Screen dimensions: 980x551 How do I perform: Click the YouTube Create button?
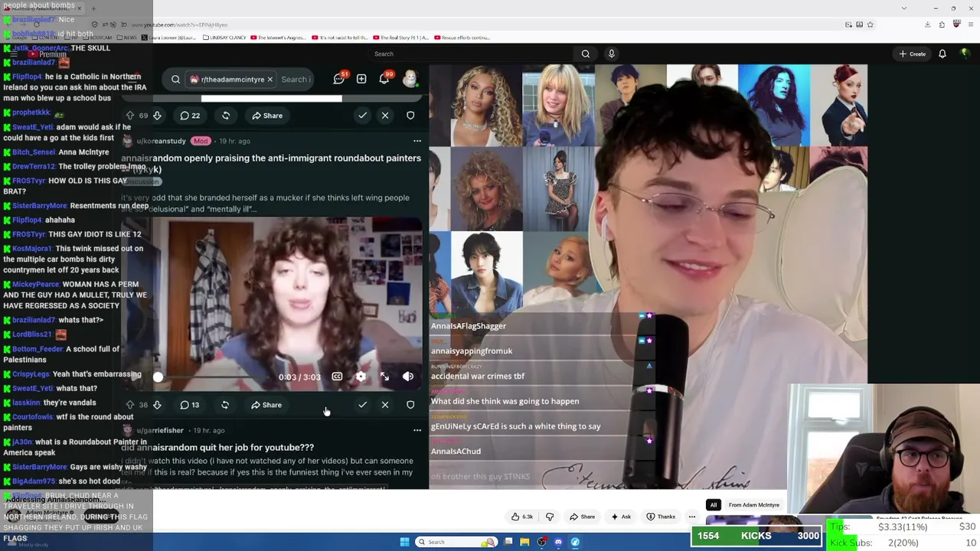tap(913, 54)
